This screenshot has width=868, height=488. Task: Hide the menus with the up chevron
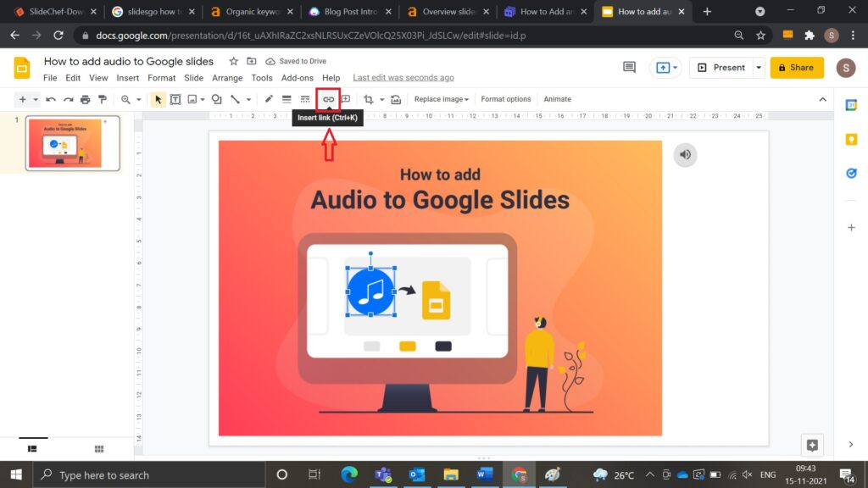point(822,100)
